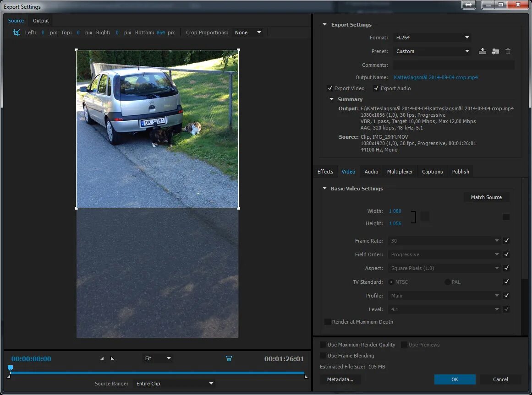Click the Save Preset icon
The image size is (532, 395).
point(482,51)
